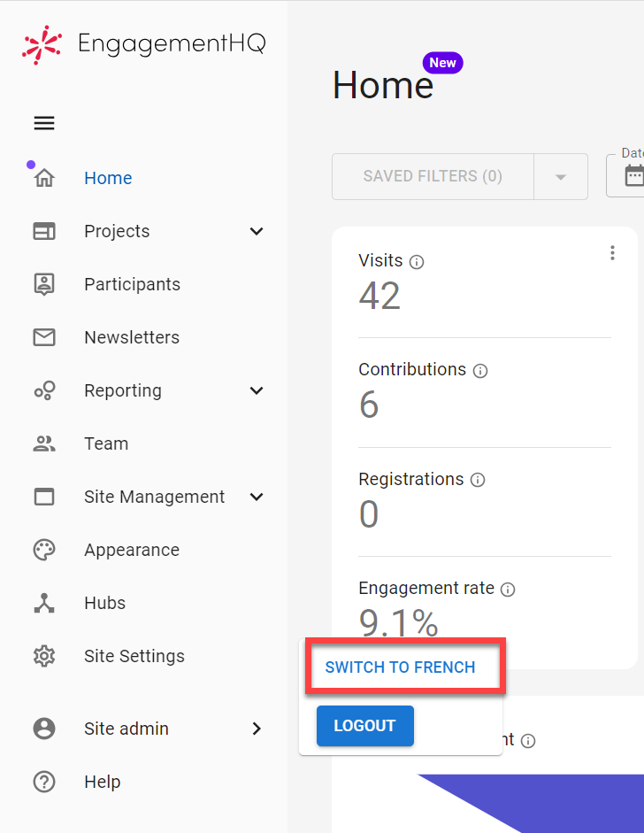
Task: Click the New badge beside Home
Action: pos(443,63)
